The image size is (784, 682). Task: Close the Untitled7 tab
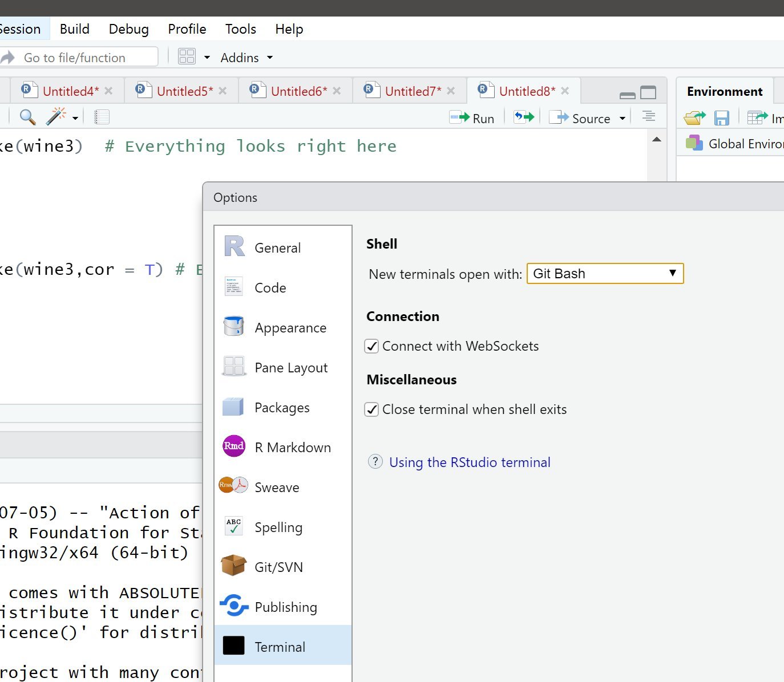[x=451, y=91]
